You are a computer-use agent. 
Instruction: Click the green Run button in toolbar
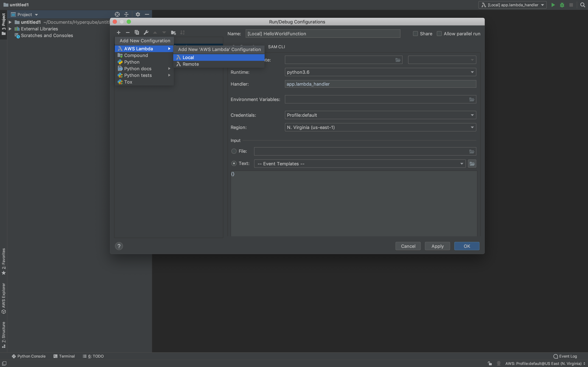[553, 5]
